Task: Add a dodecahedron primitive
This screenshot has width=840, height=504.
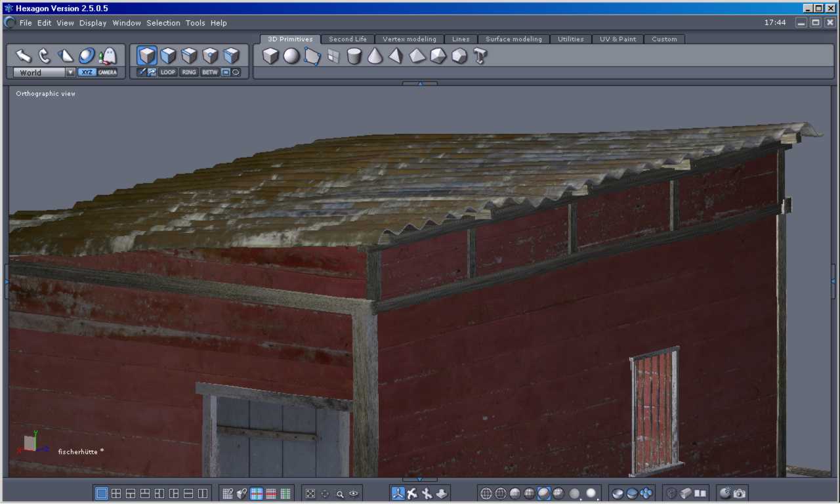Action: coord(459,56)
